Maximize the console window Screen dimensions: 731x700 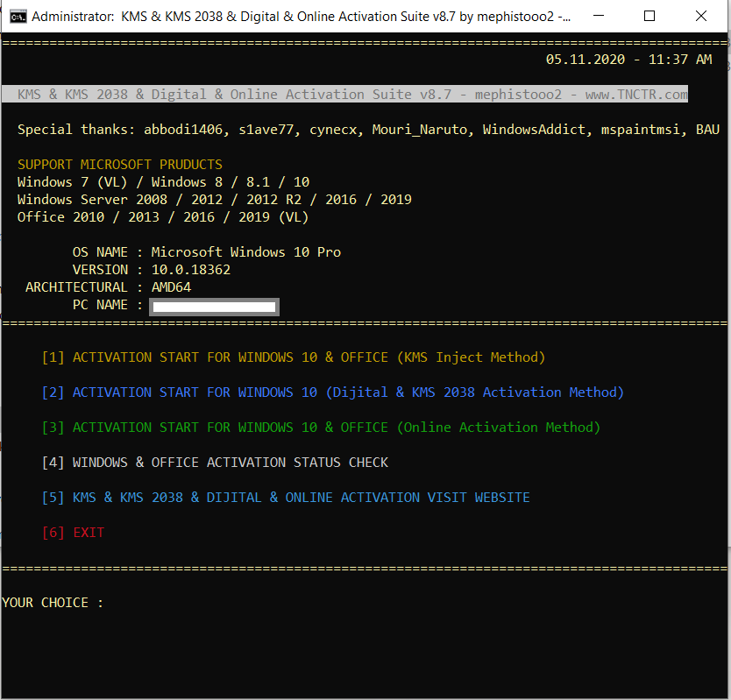649,17
